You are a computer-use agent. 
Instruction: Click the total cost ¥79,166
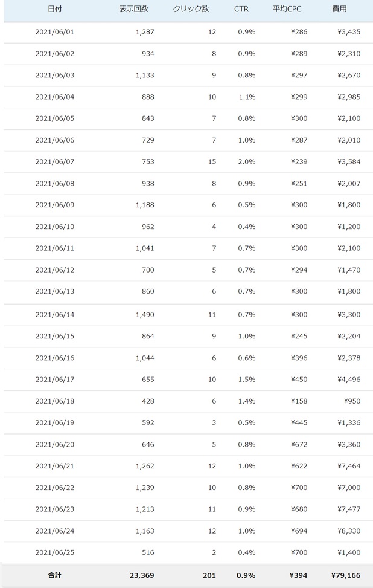click(x=346, y=575)
